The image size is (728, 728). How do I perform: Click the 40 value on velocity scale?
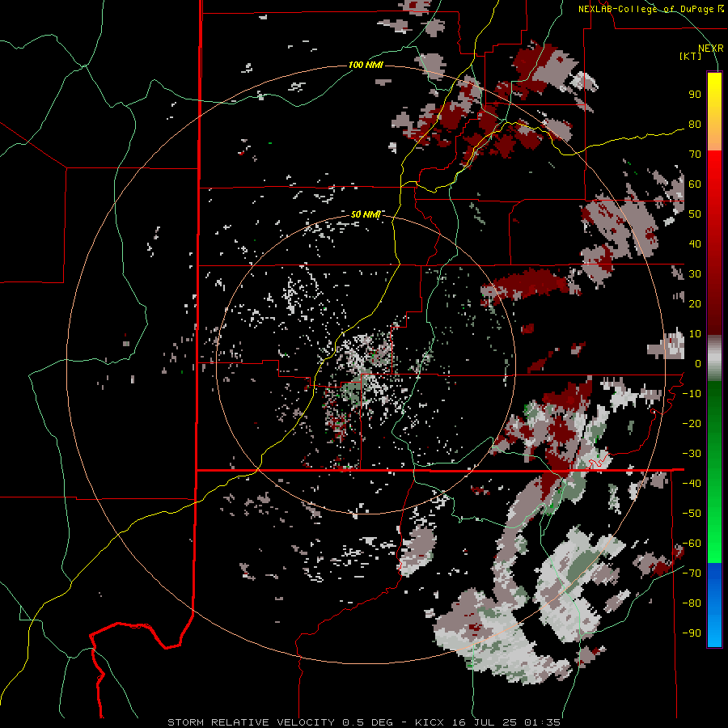click(x=695, y=244)
